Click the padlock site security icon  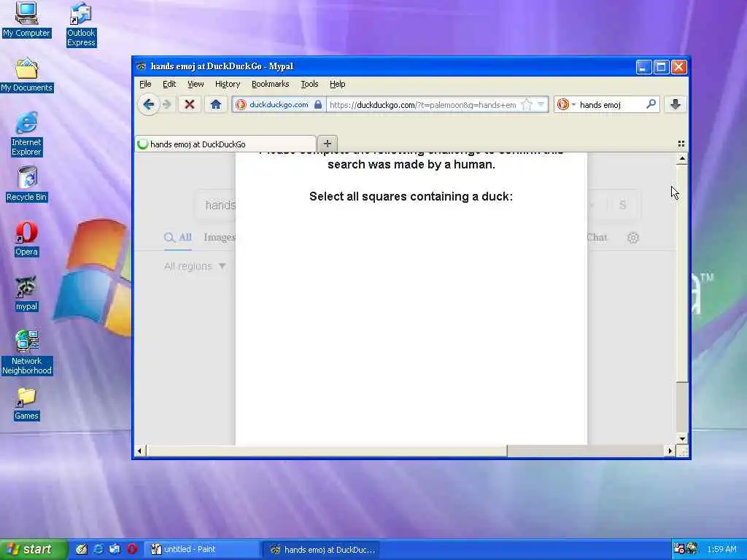click(318, 104)
